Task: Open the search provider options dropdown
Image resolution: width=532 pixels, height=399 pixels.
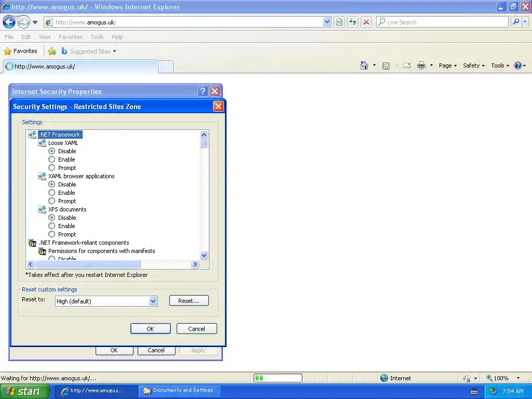Action: click(x=525, y=22)
